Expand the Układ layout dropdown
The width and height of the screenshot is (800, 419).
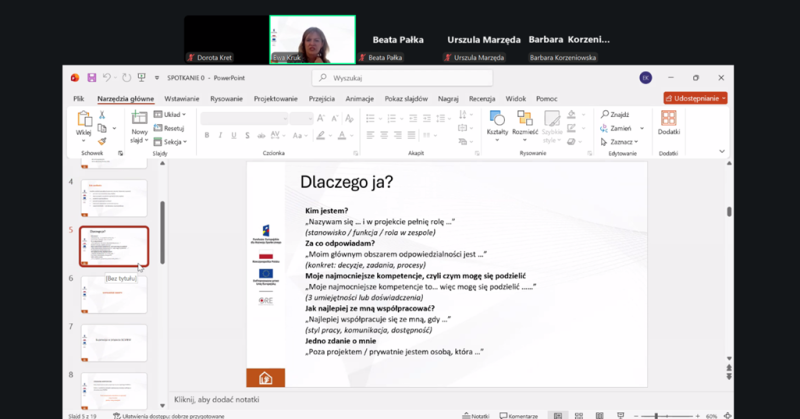[x=170, y=115]
